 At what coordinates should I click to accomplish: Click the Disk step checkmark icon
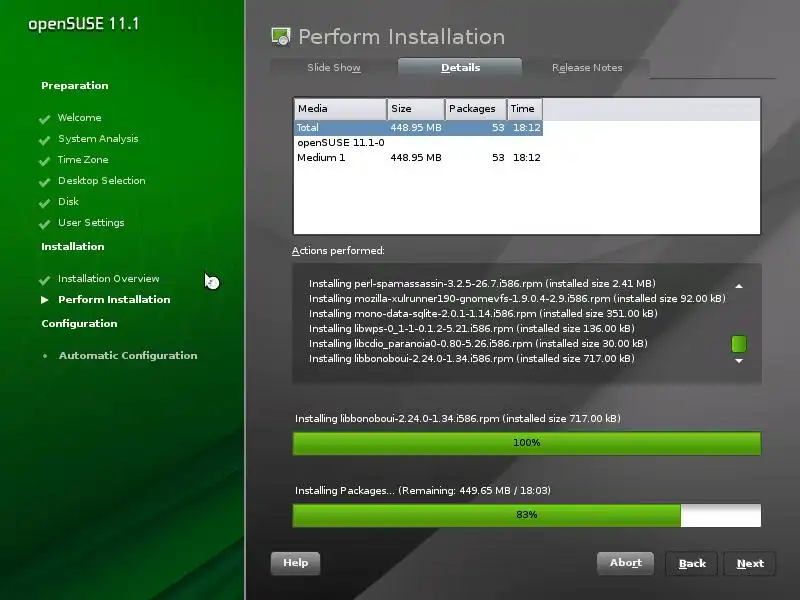[44, 203]
